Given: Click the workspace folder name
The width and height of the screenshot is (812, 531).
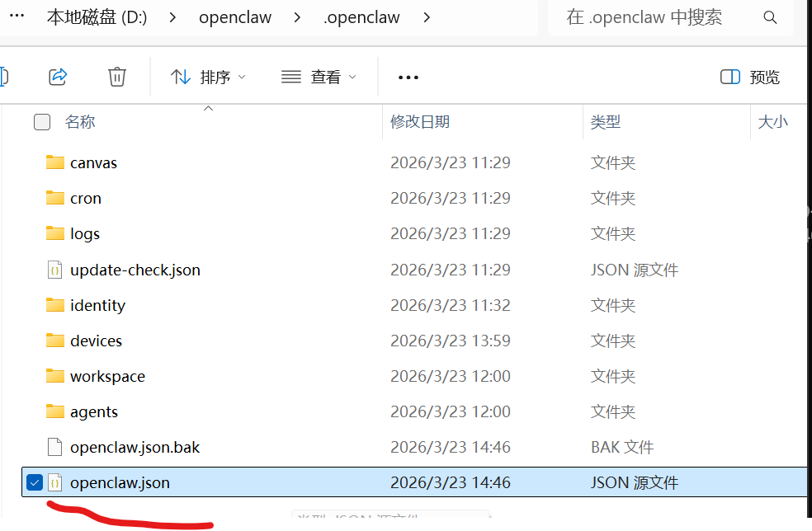Looking at the screenshot, I should [x=108, y=376].
